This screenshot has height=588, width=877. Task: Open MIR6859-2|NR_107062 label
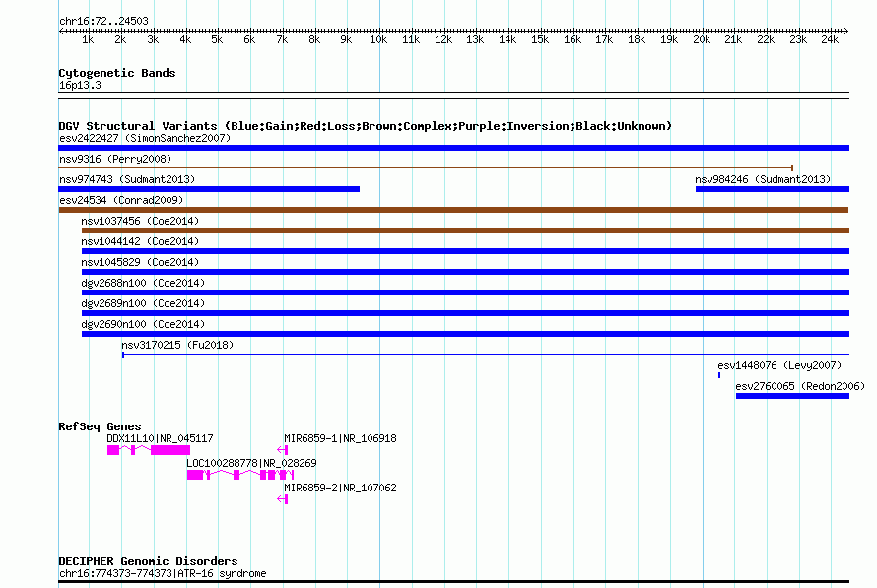[x=340, y=488]
